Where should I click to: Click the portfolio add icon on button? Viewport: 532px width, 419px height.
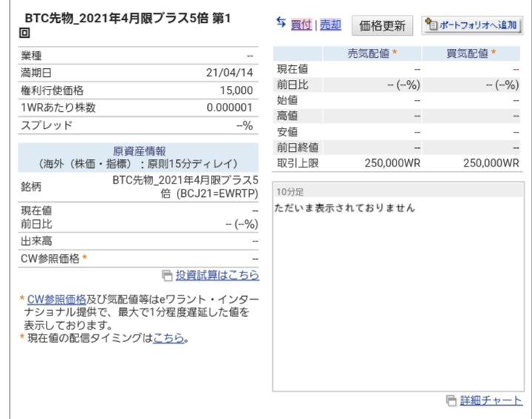pos(431,24)
